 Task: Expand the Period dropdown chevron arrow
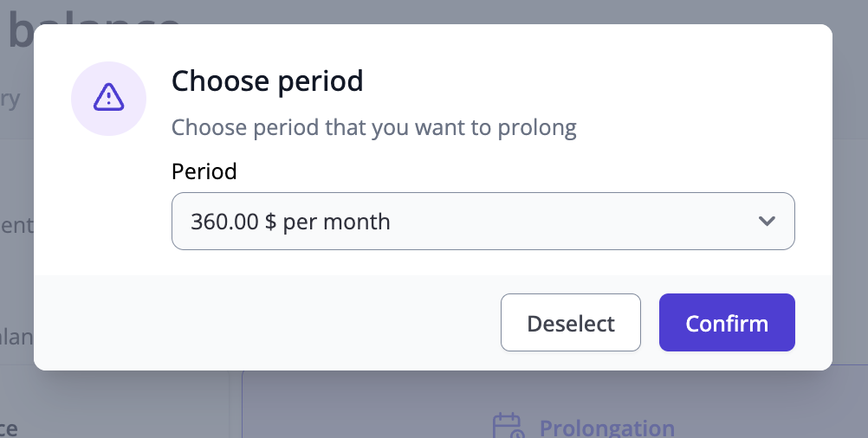pyautogui.click(x=766, y=222)
